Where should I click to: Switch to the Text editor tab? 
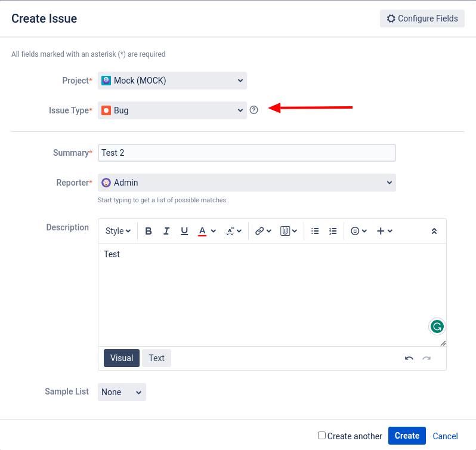pyautogui.click(x=156, y=358)
